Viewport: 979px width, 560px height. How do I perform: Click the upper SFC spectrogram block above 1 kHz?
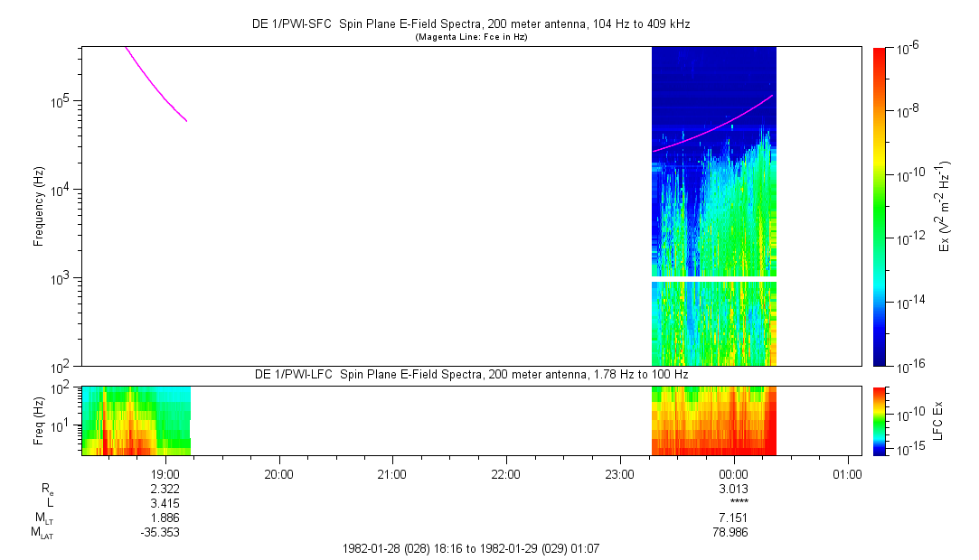click(x=714, y=163)
